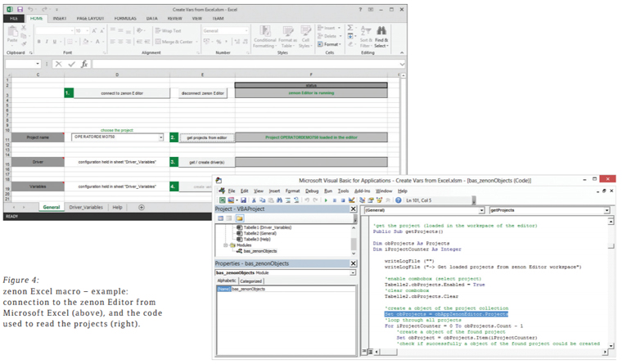
Task: Add a new sheet with the plus button
Action: click(x=142, y=207)
